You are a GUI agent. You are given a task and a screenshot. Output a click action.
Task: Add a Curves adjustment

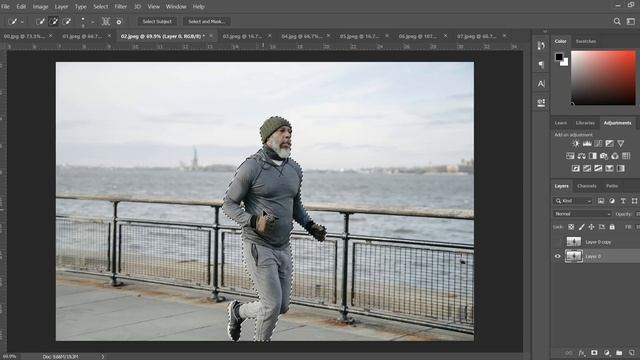(598, 144)
